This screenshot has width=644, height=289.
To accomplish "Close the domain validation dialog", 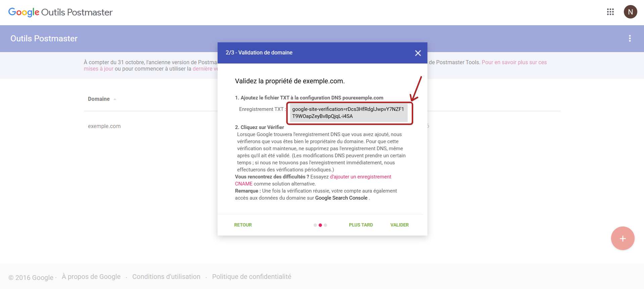I will point(418,53).
